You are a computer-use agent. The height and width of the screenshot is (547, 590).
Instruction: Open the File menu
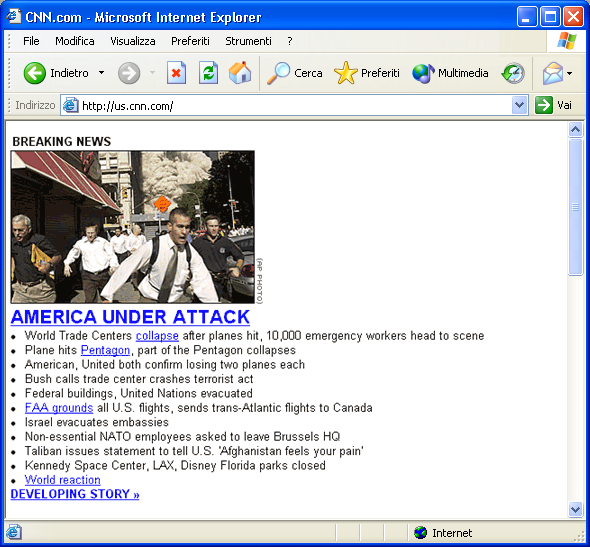pos(31,41)
